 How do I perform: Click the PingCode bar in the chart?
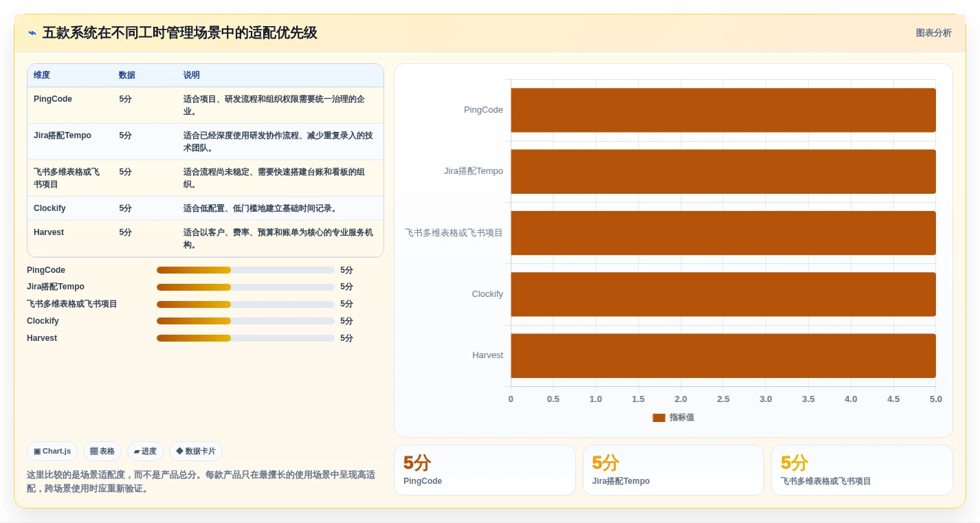723,110
